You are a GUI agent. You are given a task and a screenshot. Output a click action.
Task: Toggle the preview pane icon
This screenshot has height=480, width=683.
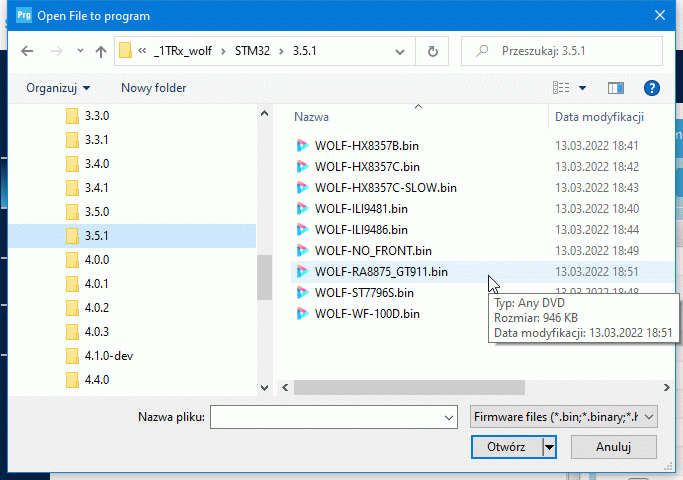tap(615, 88)
